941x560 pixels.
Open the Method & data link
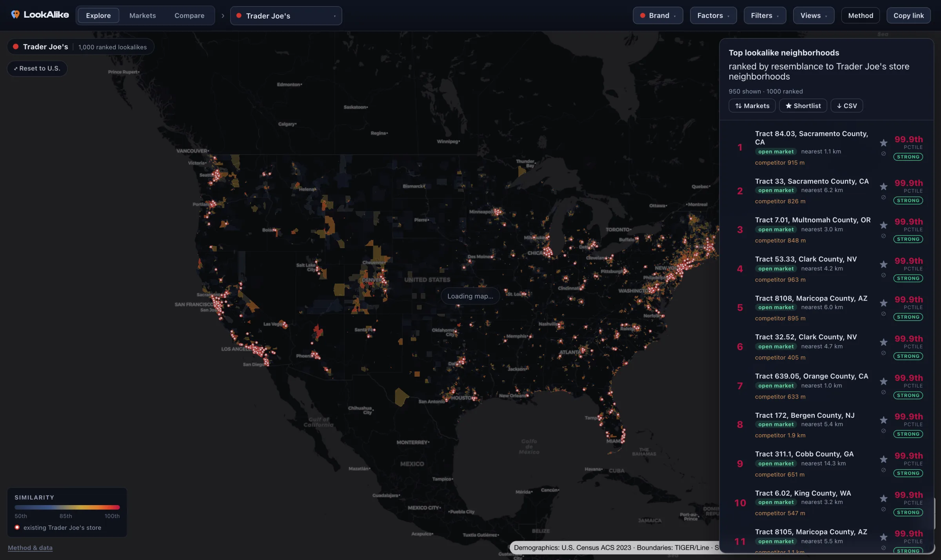(x=30, y=548)
